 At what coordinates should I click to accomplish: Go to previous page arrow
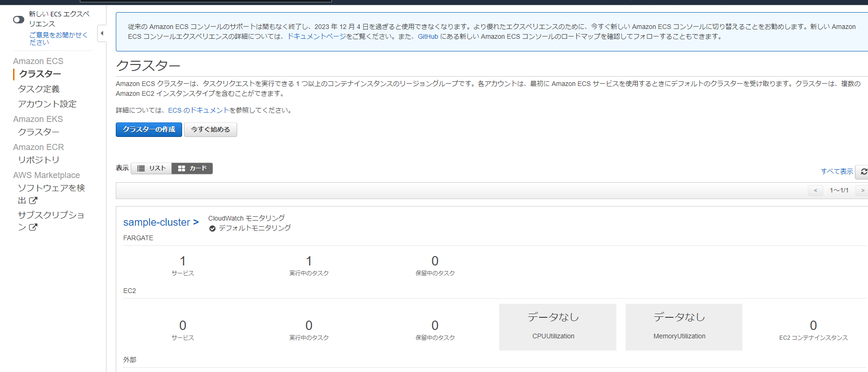coord(815,191)
